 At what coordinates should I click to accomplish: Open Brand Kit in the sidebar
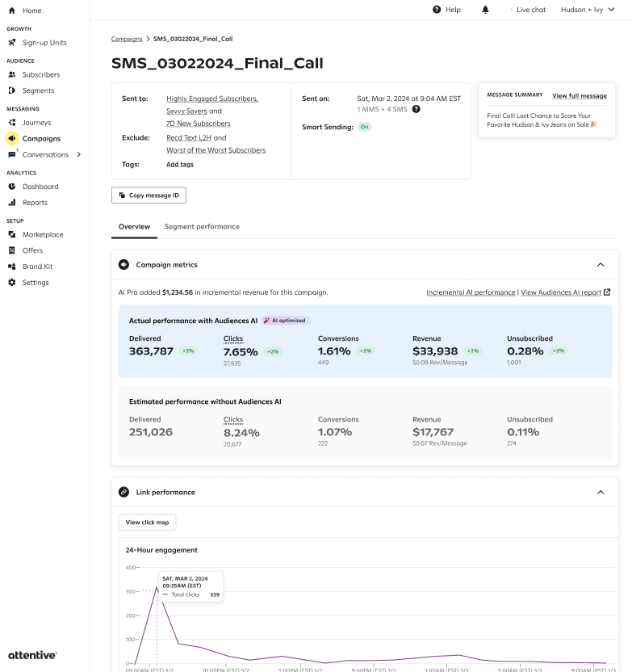(x=37, y=267)
